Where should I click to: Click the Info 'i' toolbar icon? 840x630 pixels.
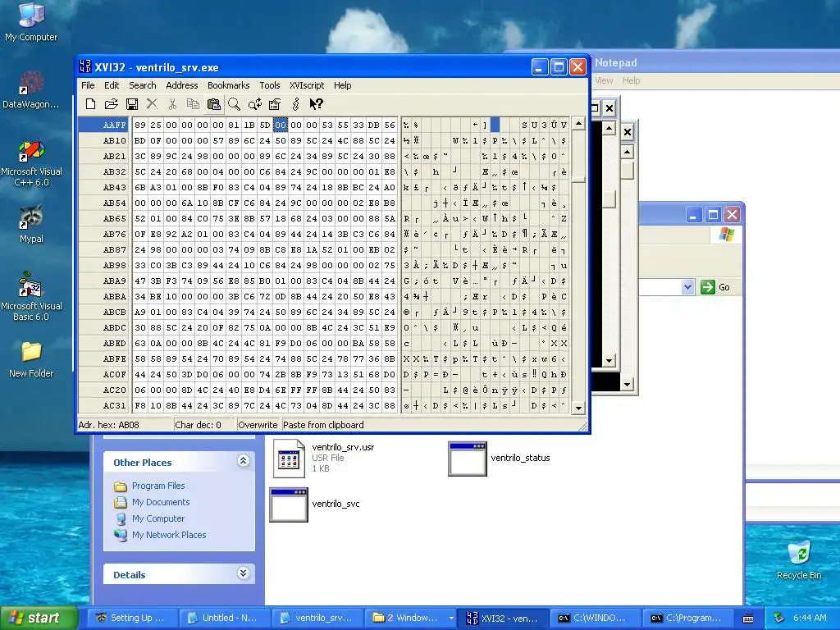pyautogui.click(x=295, y=104)
